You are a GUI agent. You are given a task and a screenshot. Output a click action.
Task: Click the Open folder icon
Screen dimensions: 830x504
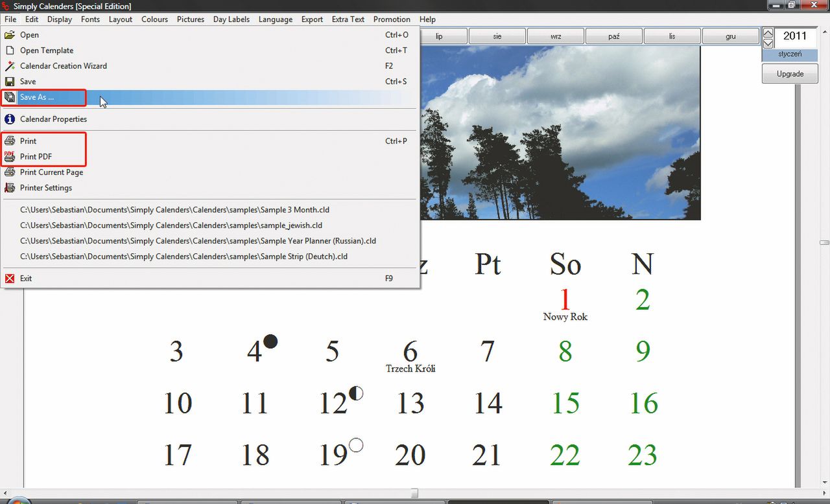coord(10,35)
